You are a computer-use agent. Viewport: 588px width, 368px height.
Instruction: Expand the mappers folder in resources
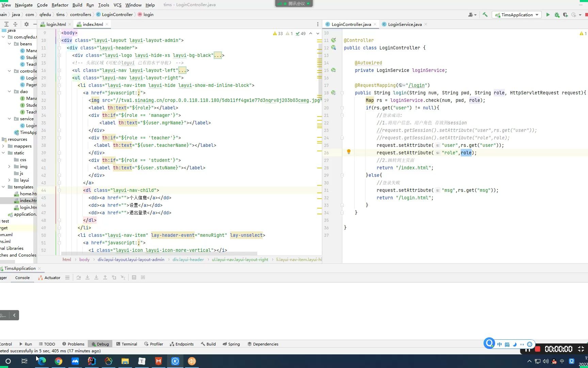(3, 146)
